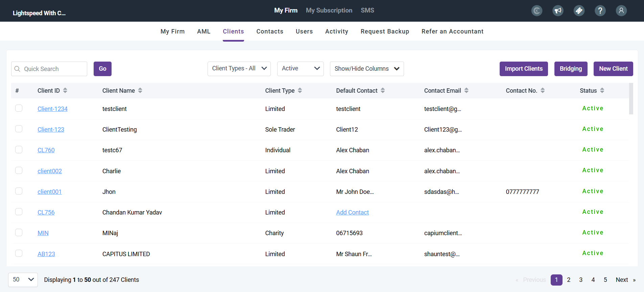Click the Import Clients button
The width and height of the screenshot is (644, 292).
524,69
